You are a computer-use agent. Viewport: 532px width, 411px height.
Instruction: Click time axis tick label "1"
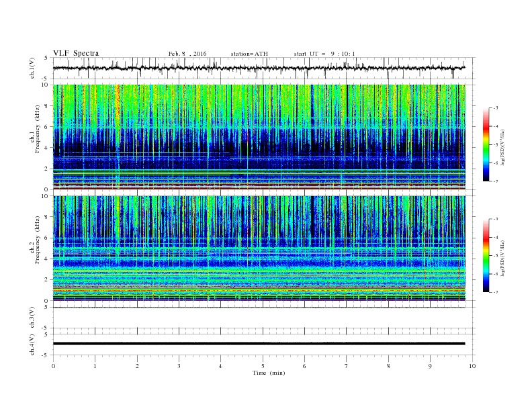tap(95, 366)
